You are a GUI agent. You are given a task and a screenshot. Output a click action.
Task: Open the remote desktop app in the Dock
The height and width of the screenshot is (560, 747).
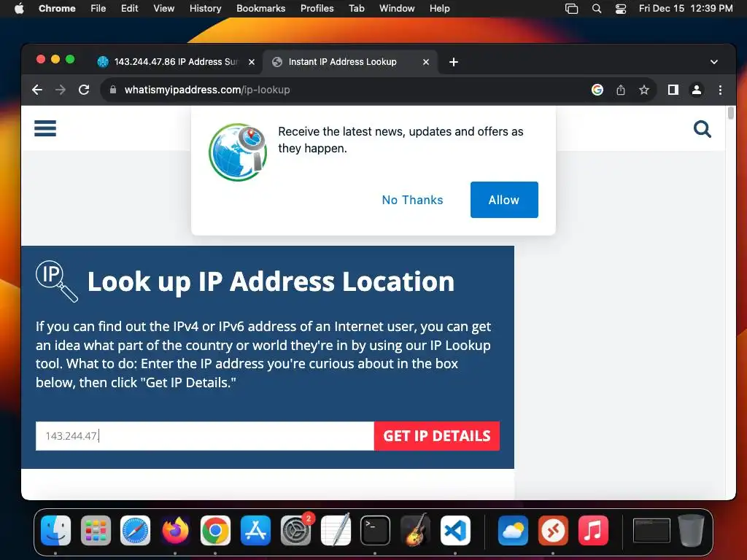553,530
